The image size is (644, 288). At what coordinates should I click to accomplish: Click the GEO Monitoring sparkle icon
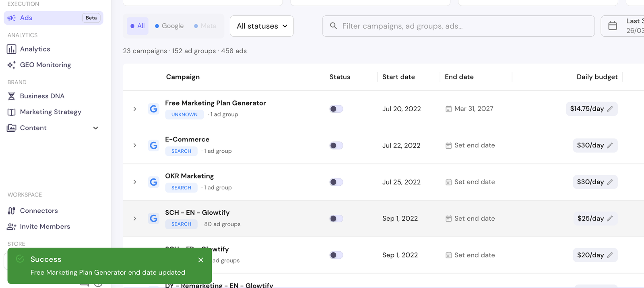(x=11, y=65)
